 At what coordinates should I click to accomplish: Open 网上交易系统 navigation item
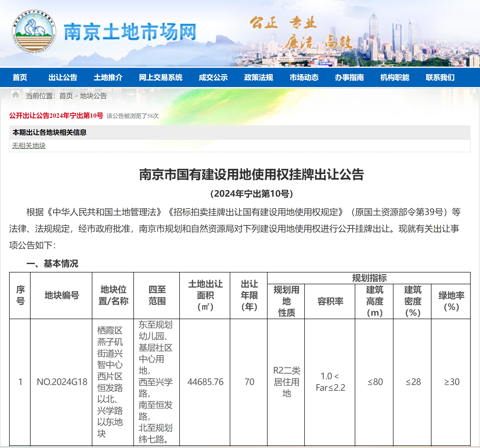point(161,77)
